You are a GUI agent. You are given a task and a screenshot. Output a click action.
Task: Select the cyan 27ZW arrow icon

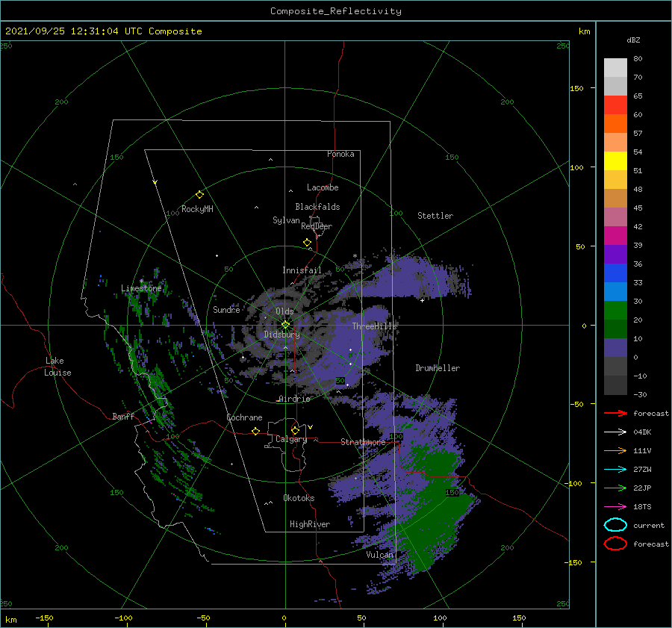pos(615,470)
